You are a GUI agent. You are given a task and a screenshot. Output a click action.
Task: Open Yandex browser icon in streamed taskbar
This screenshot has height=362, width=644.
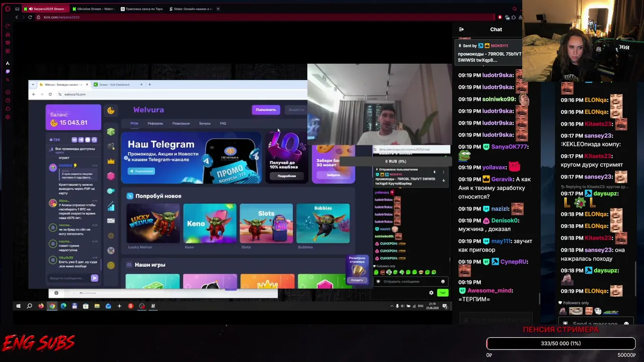click(x=130, y=306)
